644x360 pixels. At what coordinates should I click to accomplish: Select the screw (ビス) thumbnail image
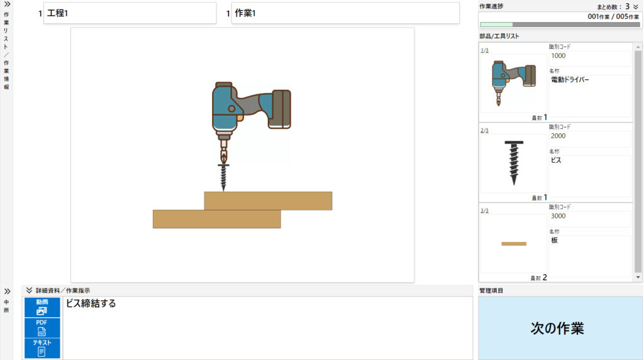pos(513,161)
